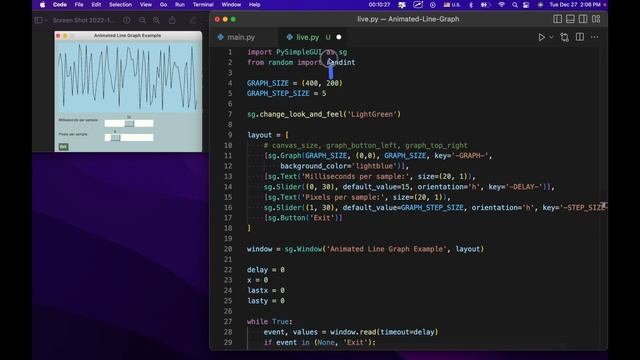Click the background_color='lightblue' line
Viewport: 640px width, 360px height.
click(344, 166)
